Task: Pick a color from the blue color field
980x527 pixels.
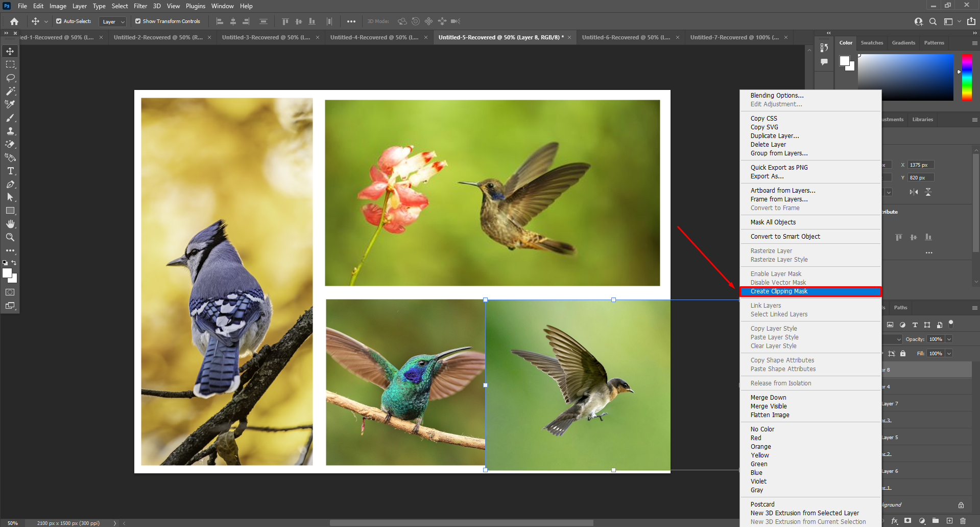Action: click(x=906, y=77)
